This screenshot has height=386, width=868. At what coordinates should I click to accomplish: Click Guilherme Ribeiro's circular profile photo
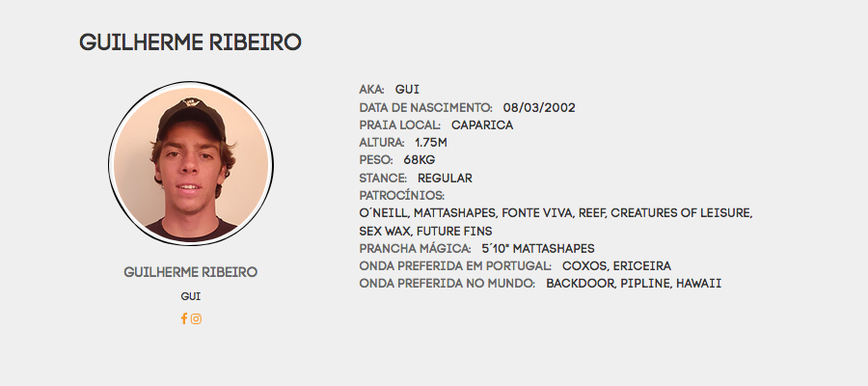[x=190, y=163]
